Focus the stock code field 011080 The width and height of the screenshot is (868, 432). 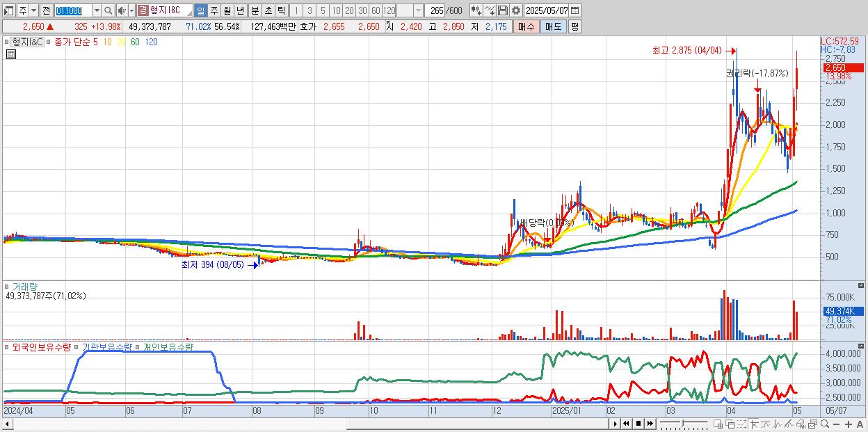[73, 10]
